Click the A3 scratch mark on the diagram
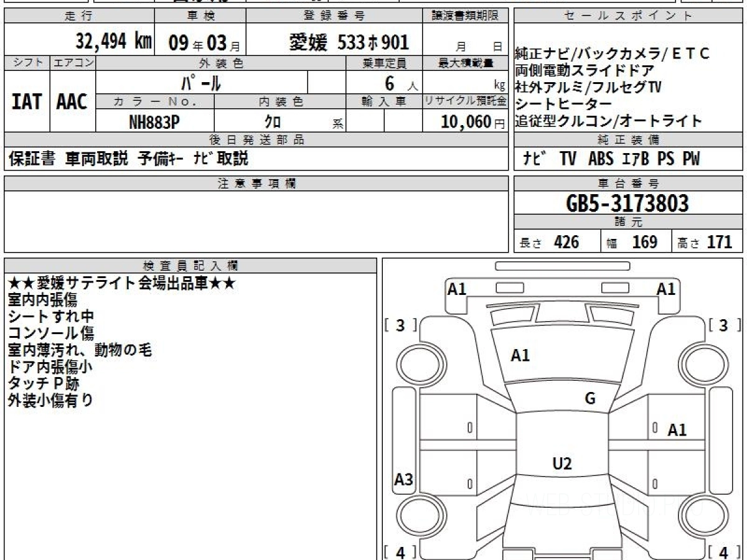 (x=404, y=480)
